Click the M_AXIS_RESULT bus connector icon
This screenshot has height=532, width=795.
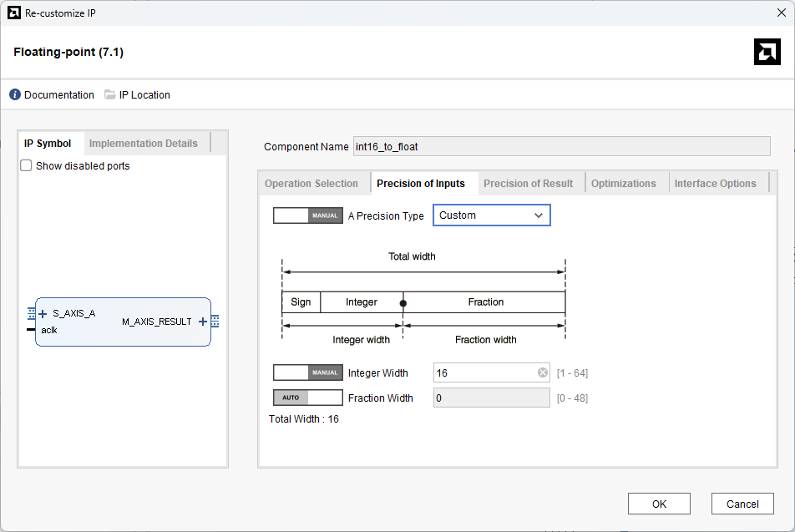pyautogui.click(x=215, y=322)
